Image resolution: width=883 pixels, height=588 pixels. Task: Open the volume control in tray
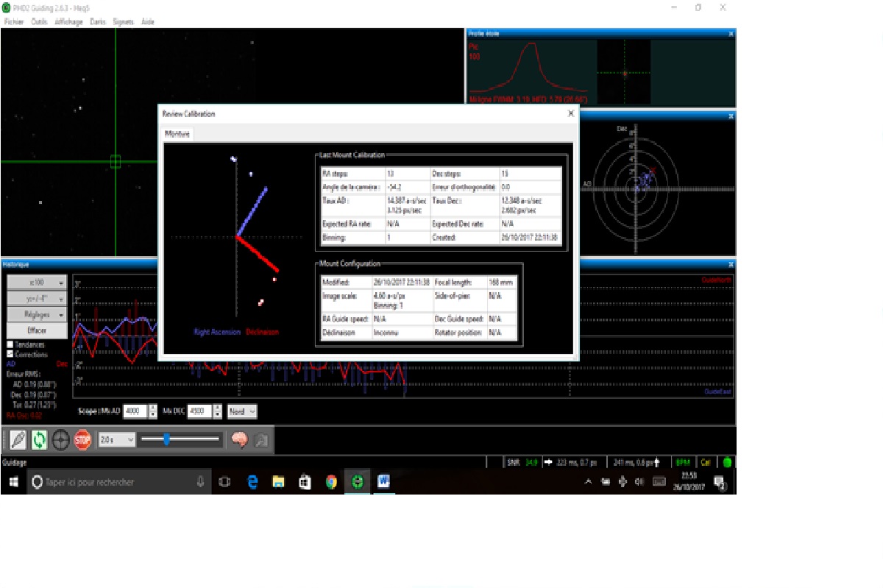click(639, 483)
